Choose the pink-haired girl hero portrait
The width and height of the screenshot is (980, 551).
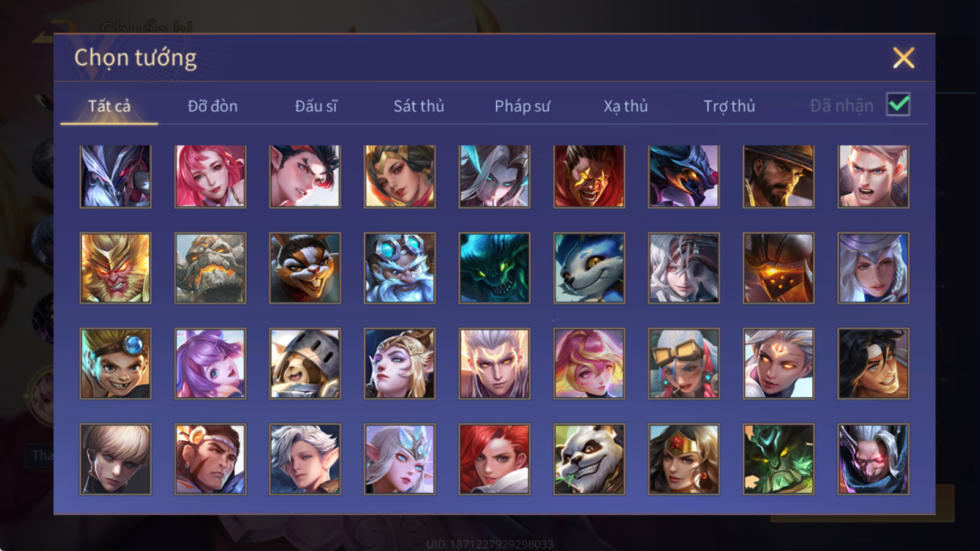(x=210, y=176)
